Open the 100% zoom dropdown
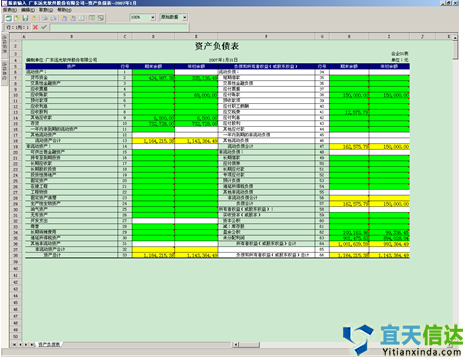 pyautogui.click(x=153, y=17)
